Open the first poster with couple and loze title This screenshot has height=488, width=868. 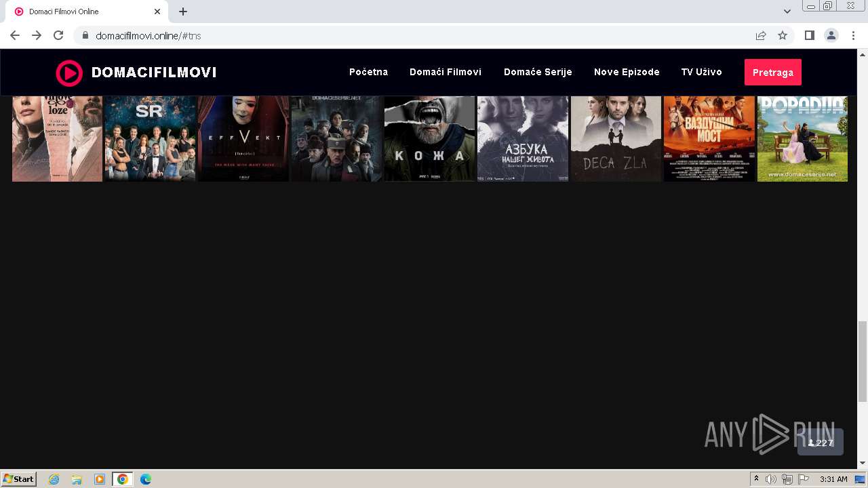(57, 138)
